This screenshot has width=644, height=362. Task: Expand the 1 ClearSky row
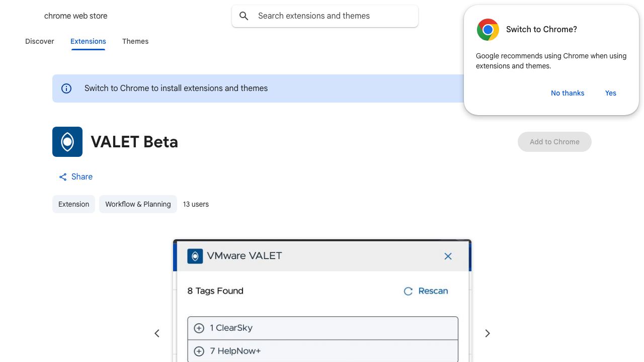click(323, 328)
